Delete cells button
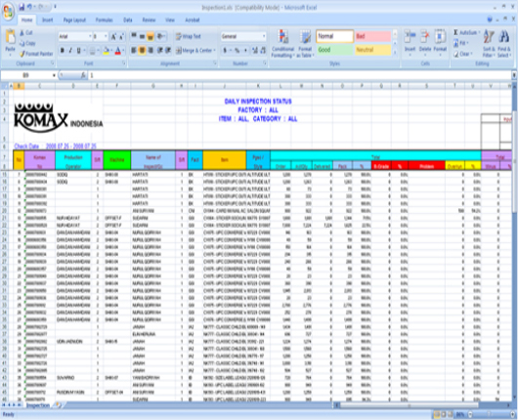 point(425,43)
